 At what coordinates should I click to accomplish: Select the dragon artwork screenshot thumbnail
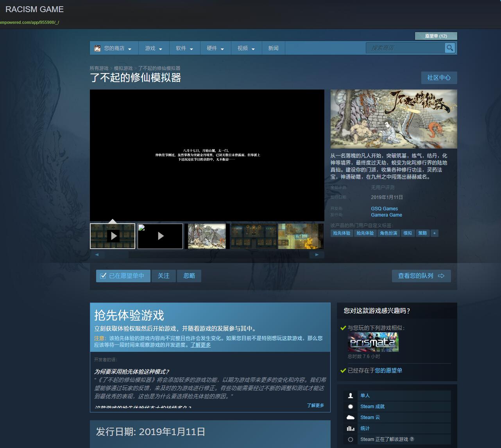pyautogui.click(x=207, y=236)
